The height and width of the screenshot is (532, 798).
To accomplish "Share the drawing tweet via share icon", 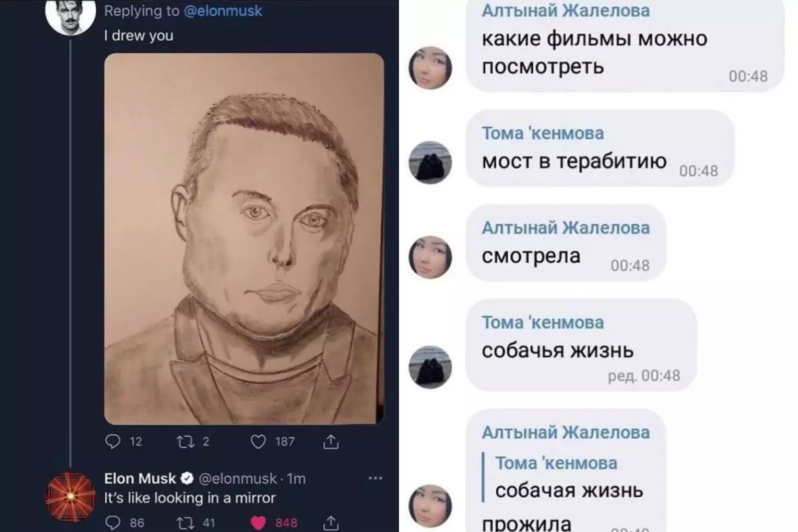I will point(331,441).
